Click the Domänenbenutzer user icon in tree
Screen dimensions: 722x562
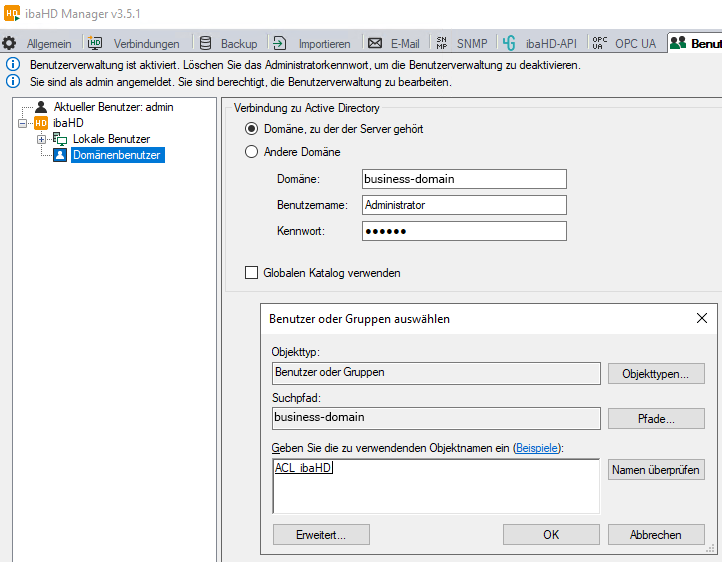tap(60, 155)
